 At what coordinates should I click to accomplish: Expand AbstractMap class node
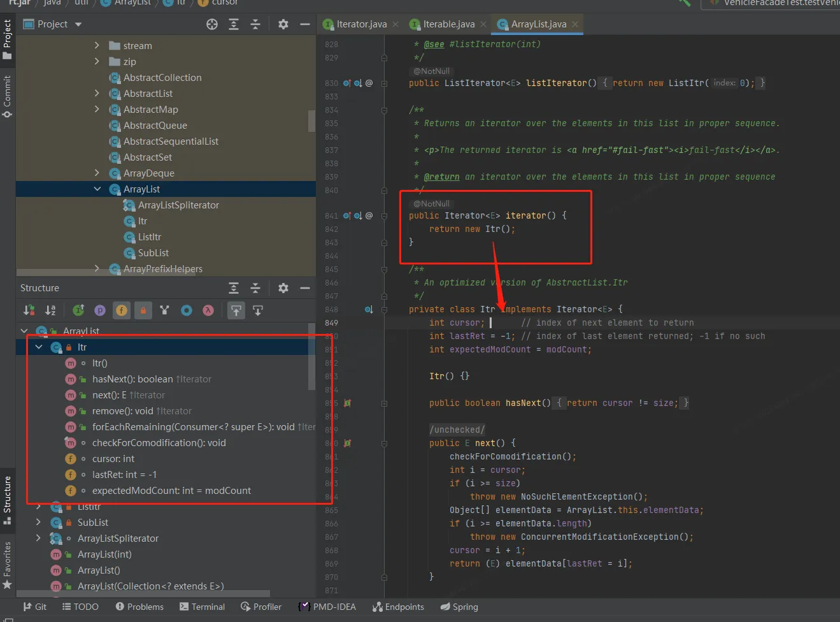point(97,109)
